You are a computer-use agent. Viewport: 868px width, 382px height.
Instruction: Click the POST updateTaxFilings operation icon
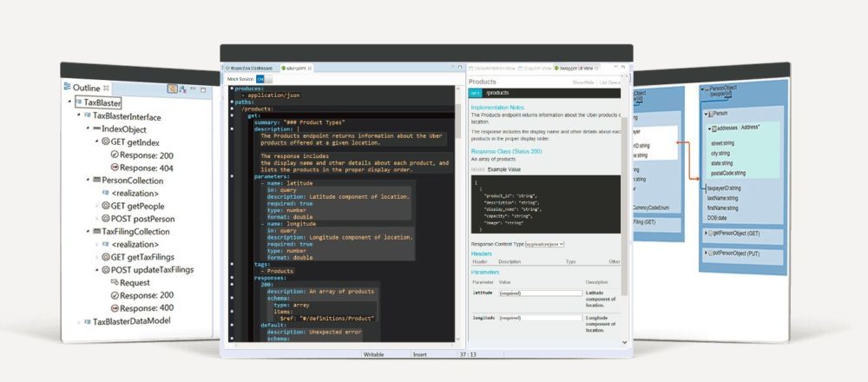point(104,270)
